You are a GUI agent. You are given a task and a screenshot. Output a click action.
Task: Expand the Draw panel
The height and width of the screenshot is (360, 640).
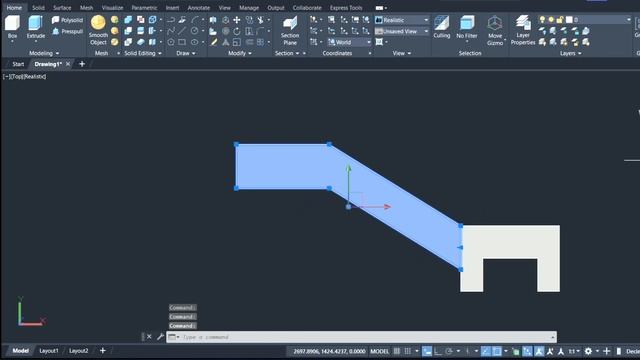point(186,53)
